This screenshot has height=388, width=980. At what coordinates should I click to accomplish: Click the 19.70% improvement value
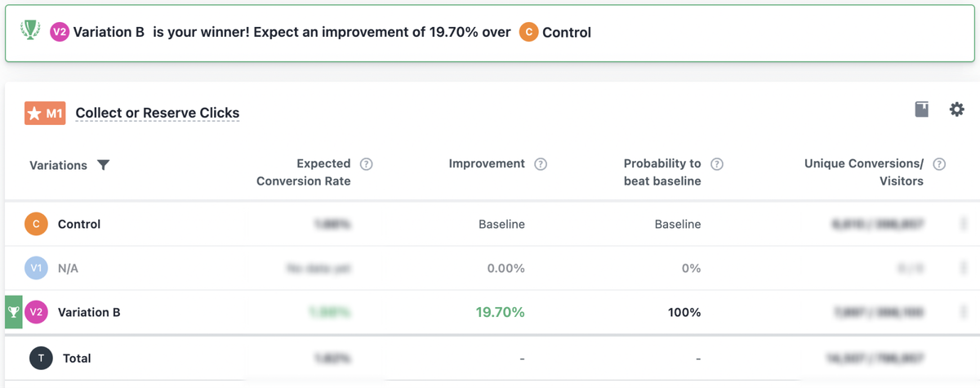[x=500, y=312]
